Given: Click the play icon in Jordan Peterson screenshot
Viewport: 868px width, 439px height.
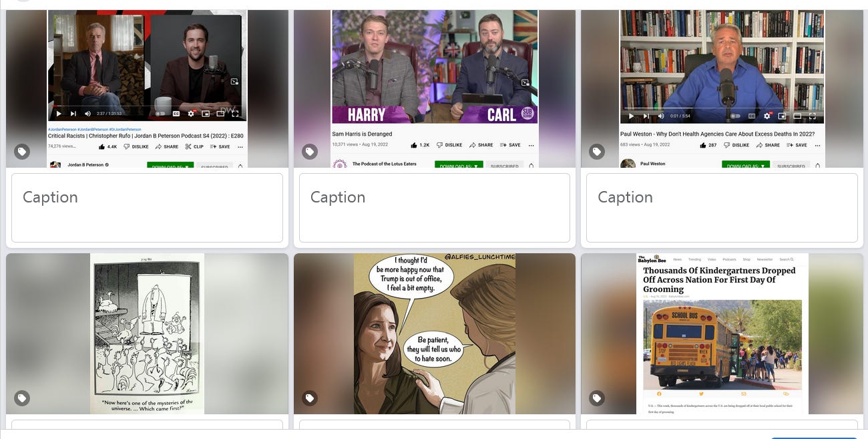Looking at the screenshot, I should tap(58, 114).
